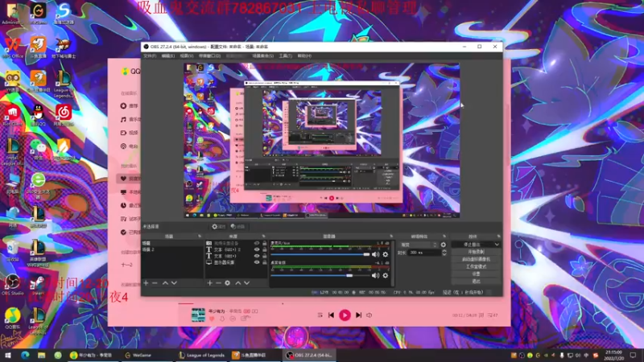Open OBS 设置 settings button
This screenshot has height=362, width=644.
[x=476, y=274]
